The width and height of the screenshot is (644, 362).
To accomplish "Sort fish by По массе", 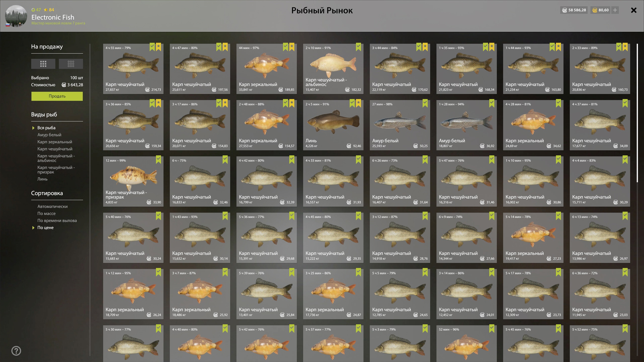I will [47, 213].
